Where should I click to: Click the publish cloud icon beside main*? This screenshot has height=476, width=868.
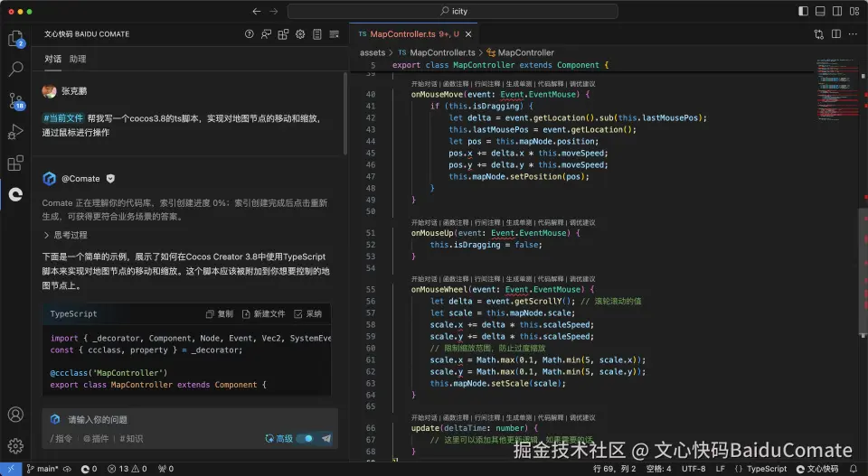pos(68,469)
